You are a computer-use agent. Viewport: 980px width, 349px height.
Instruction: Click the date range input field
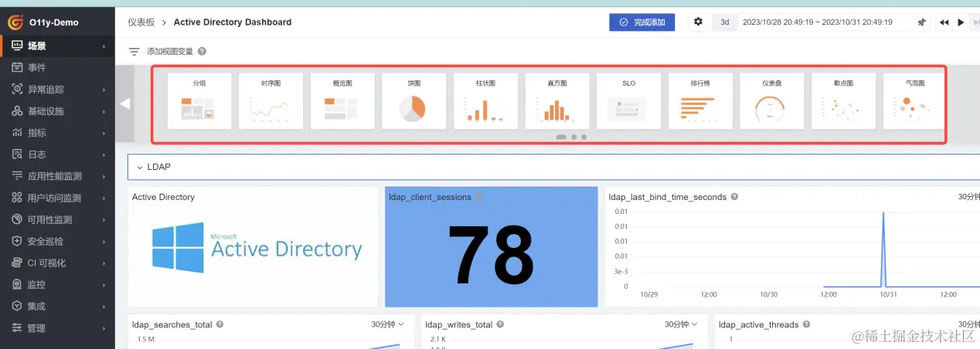click(818, 22)
